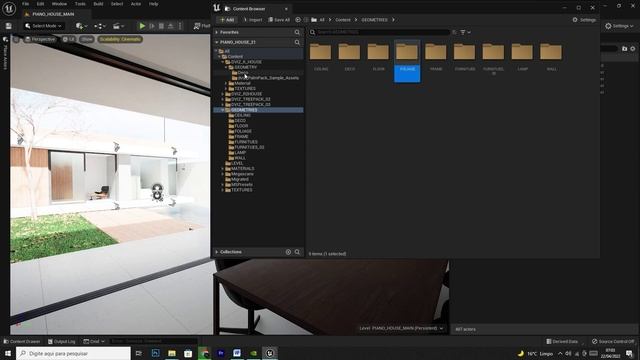Open the Select menu
The image size is (640, 360).
pos(117,4)
